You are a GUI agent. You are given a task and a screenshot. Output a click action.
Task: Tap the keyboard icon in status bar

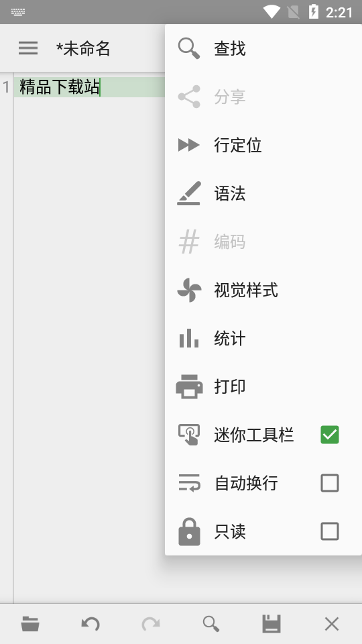[x=18, y=12]
